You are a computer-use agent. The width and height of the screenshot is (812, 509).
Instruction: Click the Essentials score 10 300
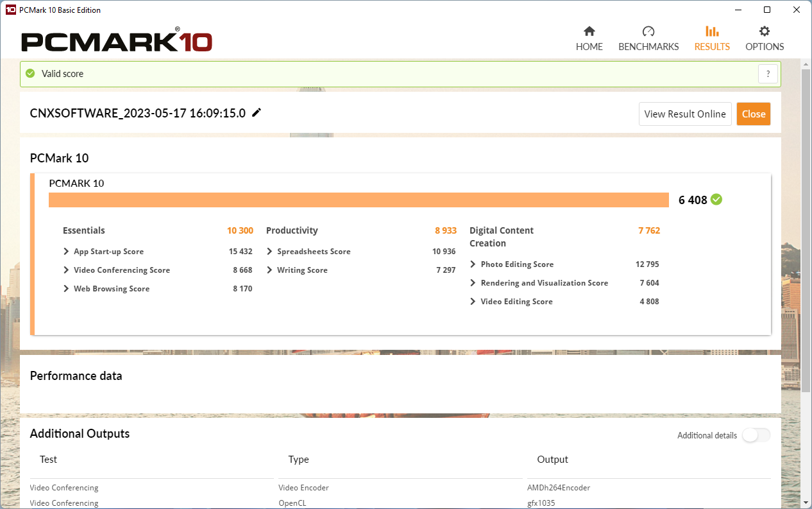tap(240, 230)
